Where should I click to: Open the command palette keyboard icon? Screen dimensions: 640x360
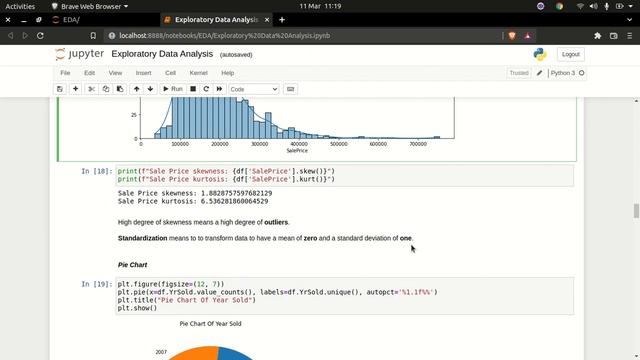[x=290, y=89]
